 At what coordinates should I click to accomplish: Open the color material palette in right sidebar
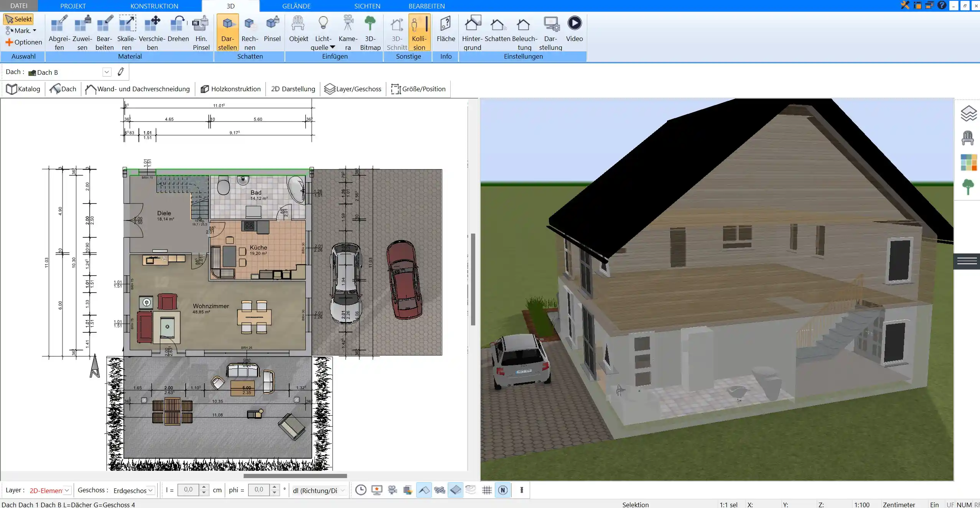click(x=968, y=163)
